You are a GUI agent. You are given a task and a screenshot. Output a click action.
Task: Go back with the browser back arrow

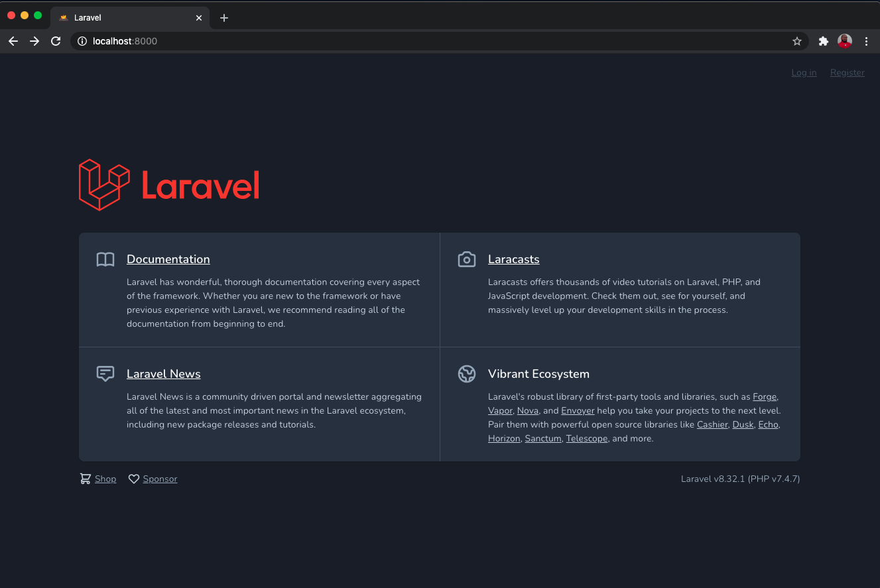point(13,41)
